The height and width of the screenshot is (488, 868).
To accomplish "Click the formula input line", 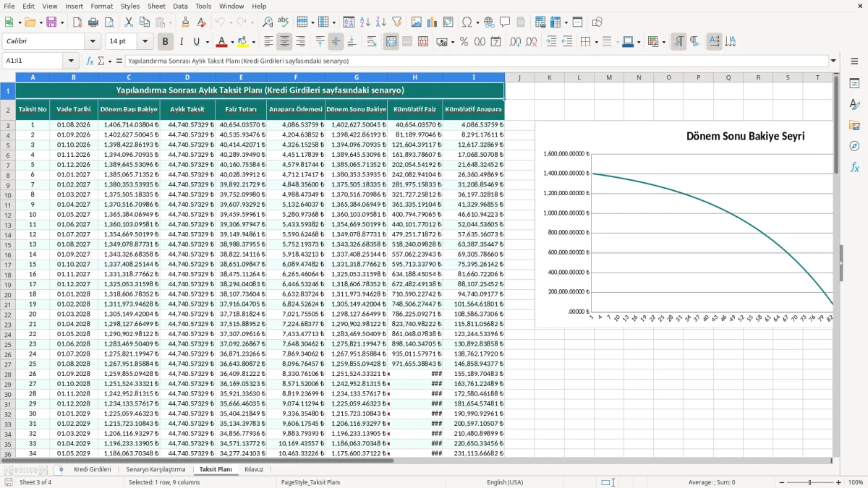I will pyautogui.click(x=477, y=61).
